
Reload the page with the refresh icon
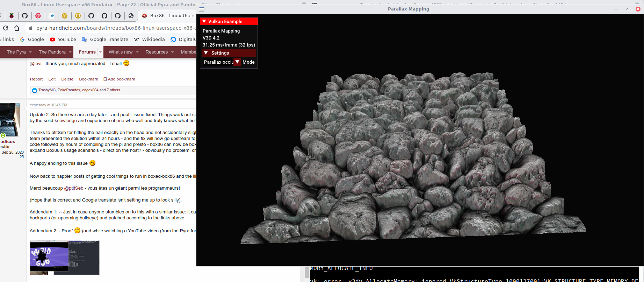point(6,28)
